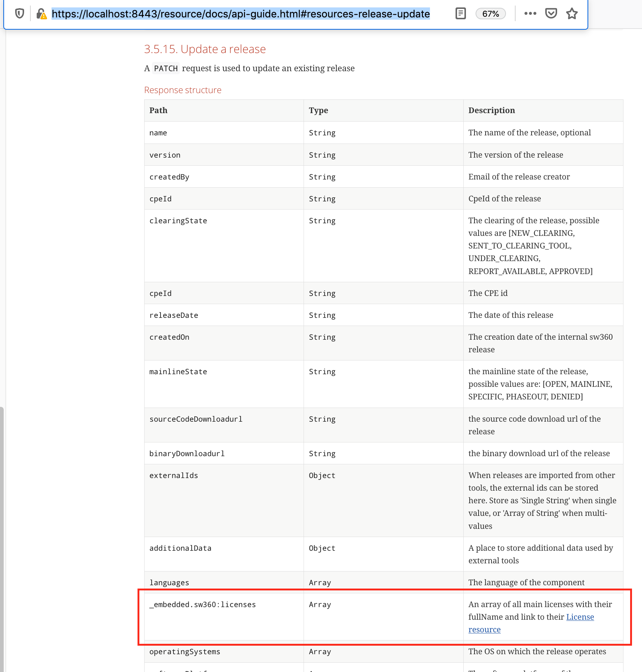This screenshot has height=672, width=642.
Task: Click the 'name' path cell
Action: (x=224, y=133)
